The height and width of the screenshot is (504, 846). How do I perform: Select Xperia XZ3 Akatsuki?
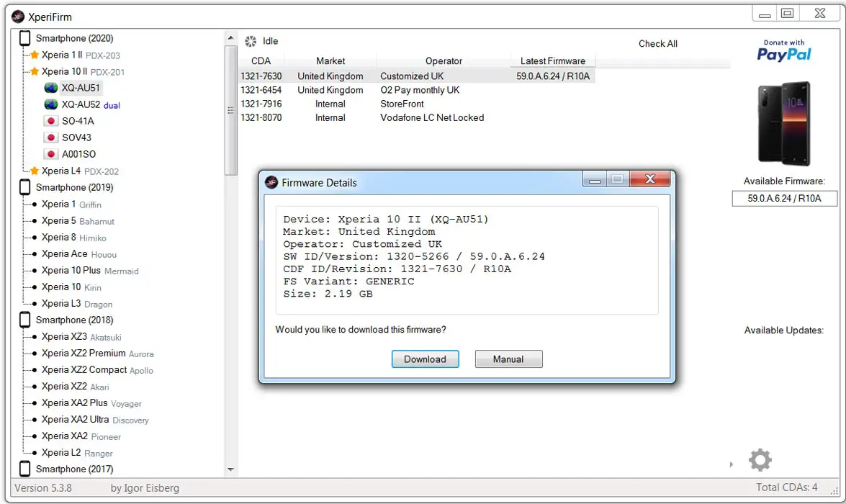point(81,337)
